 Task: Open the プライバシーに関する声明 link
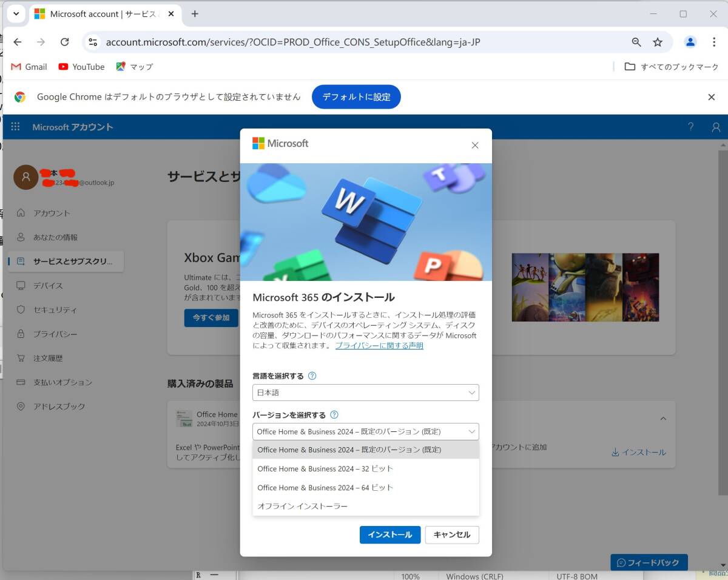tap(379, 346)
